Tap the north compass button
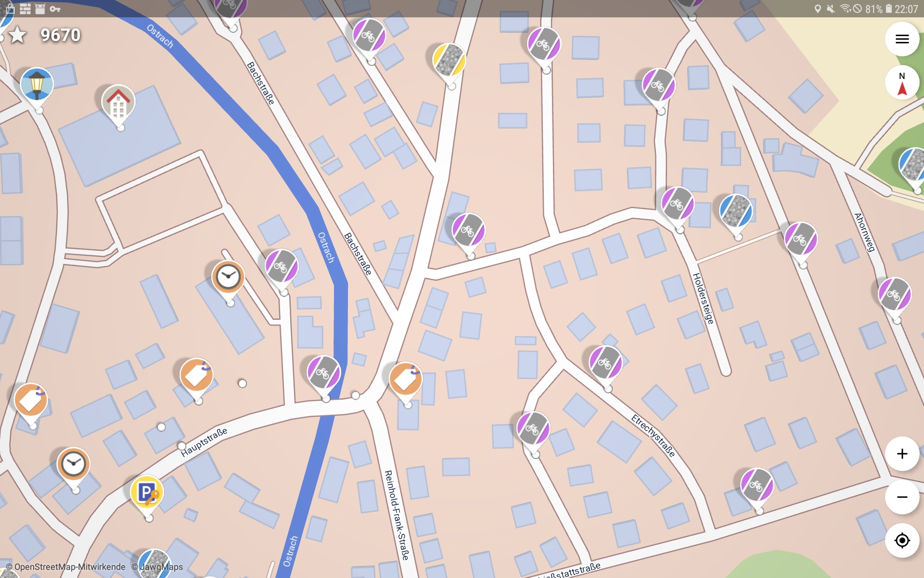 (902, 83)
